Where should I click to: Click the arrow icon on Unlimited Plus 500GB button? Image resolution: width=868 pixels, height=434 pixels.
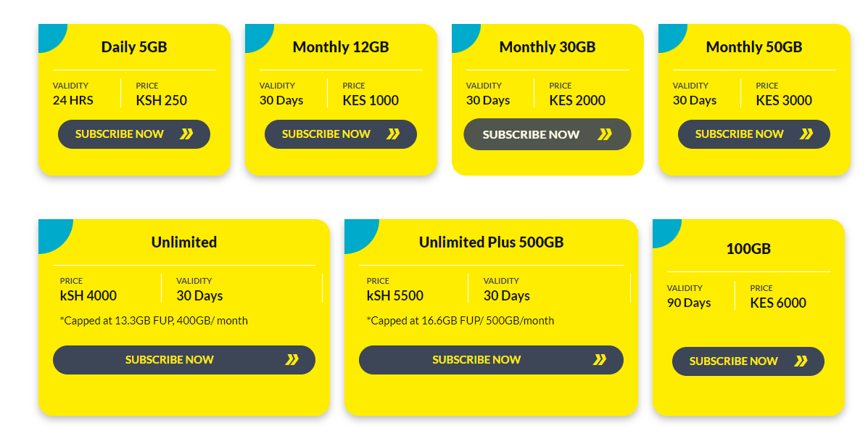(x=600, y=359)
